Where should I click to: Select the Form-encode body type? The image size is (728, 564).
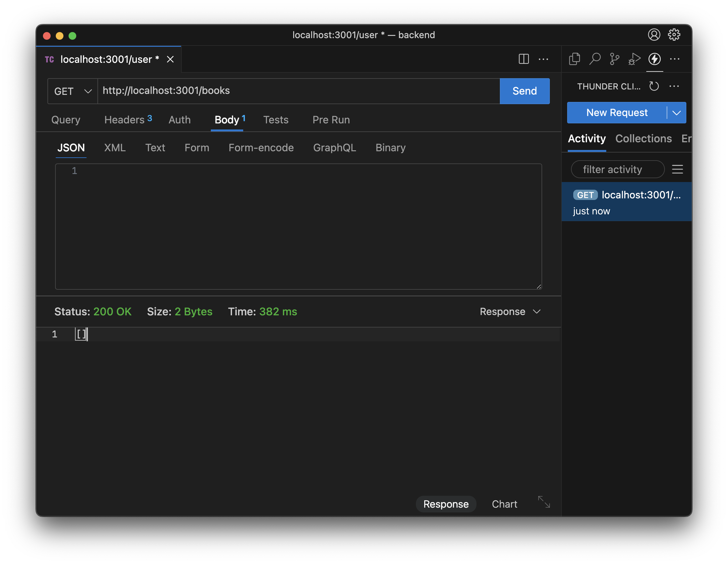[x=261, y=148]
